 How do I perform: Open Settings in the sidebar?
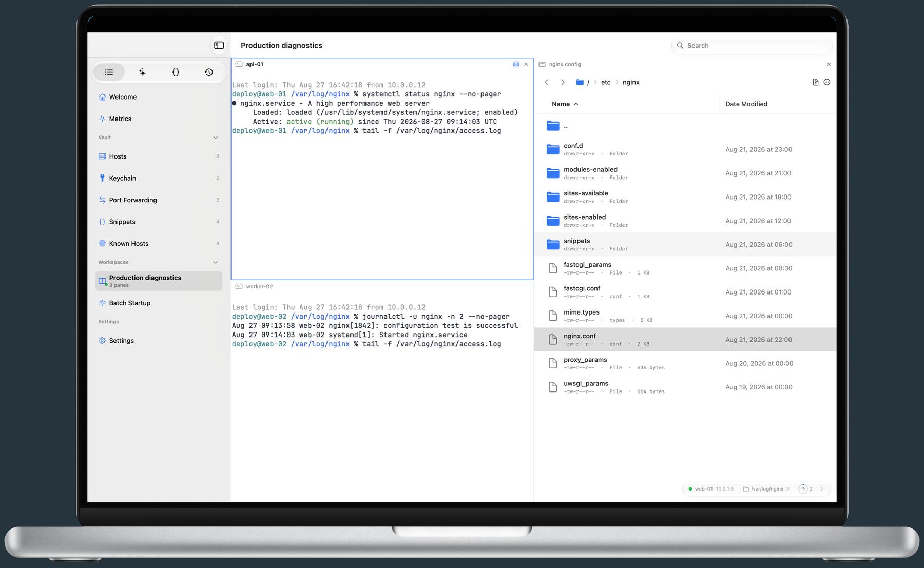click(x=159, y=341)
